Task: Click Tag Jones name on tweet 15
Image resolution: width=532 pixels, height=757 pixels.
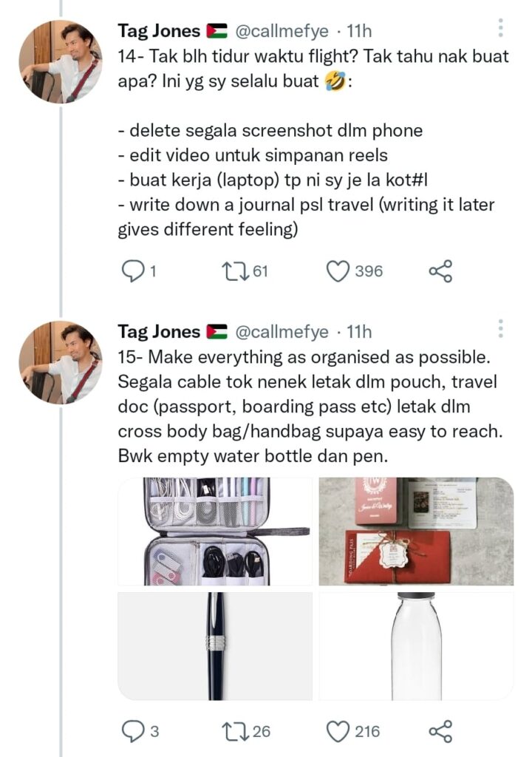Action: 159,332
